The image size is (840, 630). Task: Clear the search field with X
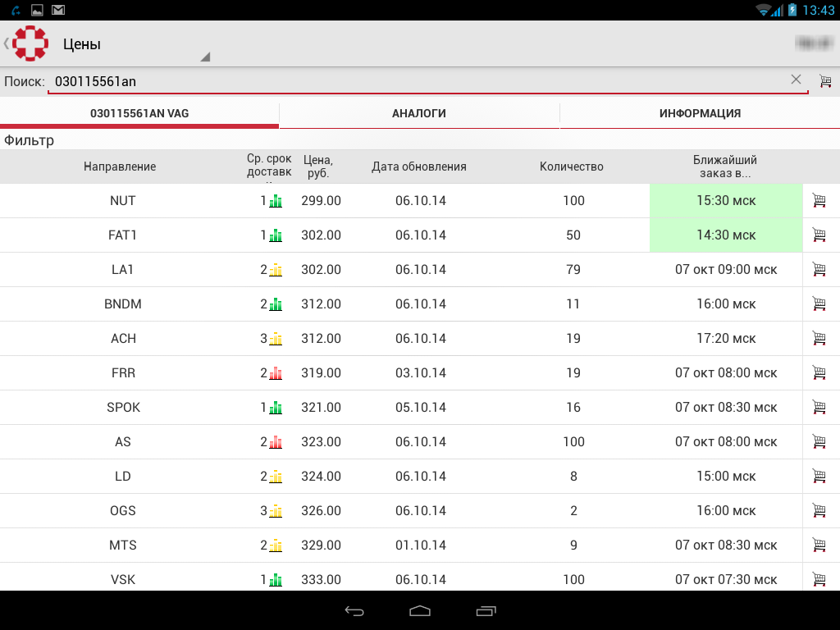click(796, 80)
